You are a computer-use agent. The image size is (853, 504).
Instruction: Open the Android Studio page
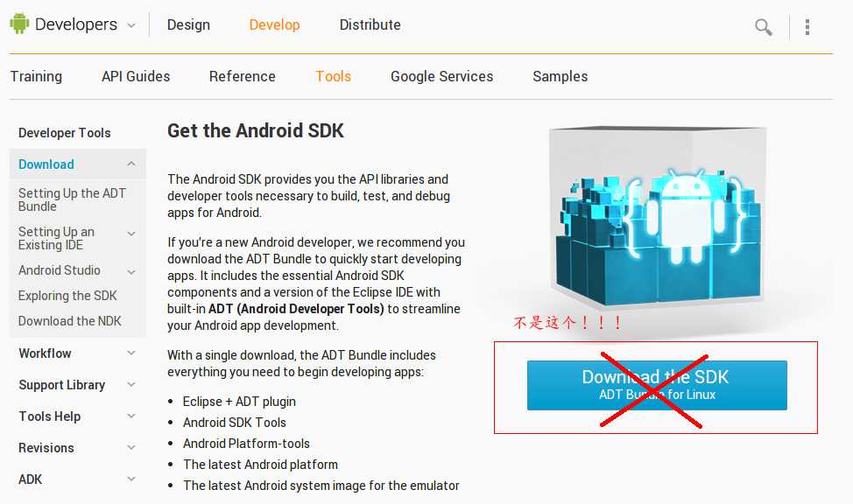[x=60, y=270]
